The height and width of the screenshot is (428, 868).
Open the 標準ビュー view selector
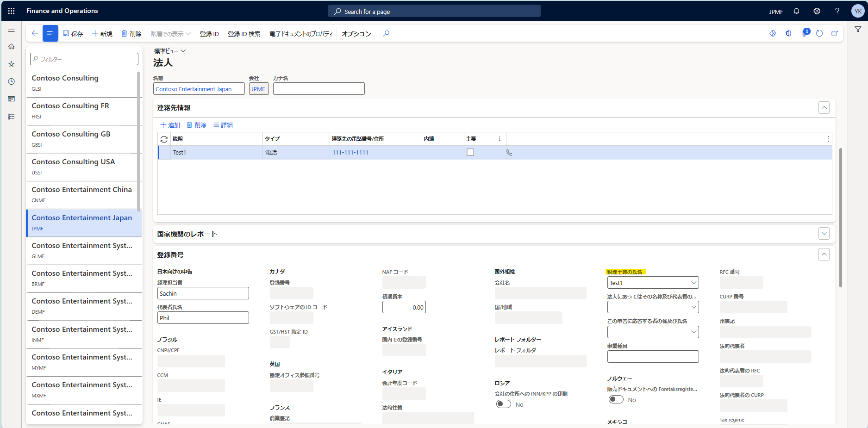170,51
